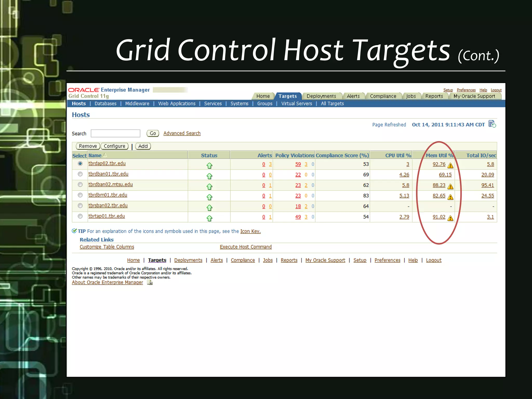Click status up arrow for tbrdap02.tbr.edu
This screenshot has width=532, height=399.
click(209, 165)
